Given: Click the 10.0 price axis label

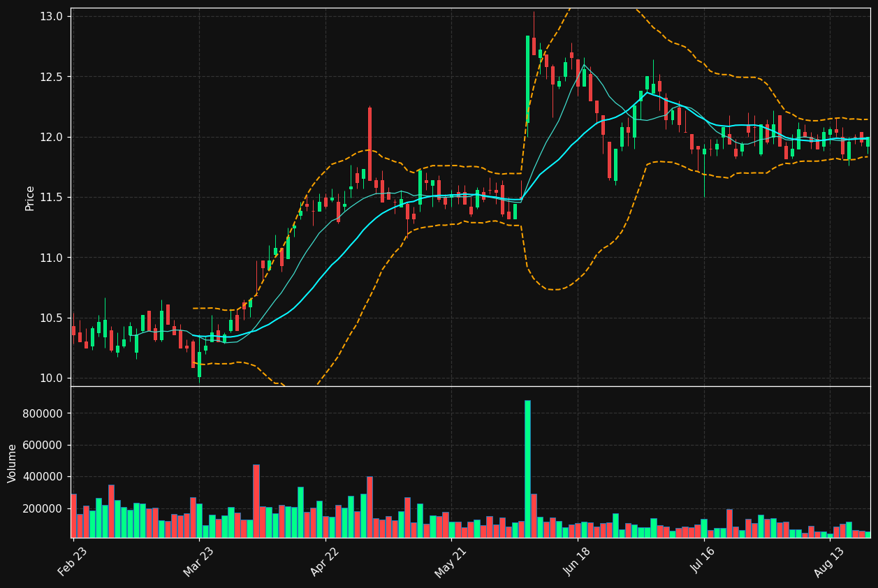Looking at the screenshot, I should pos(52,378).
